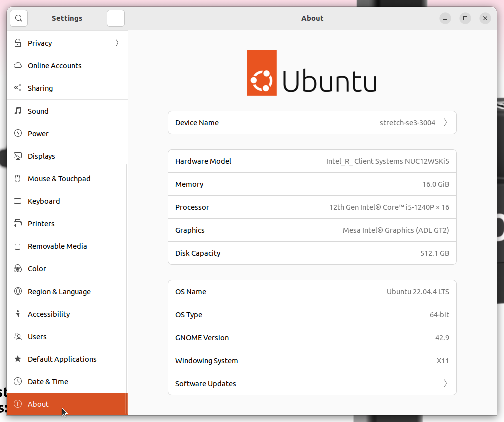504x422 pixels.
Task: Open Default Applications panel
Action: click(x=67, y=359)
